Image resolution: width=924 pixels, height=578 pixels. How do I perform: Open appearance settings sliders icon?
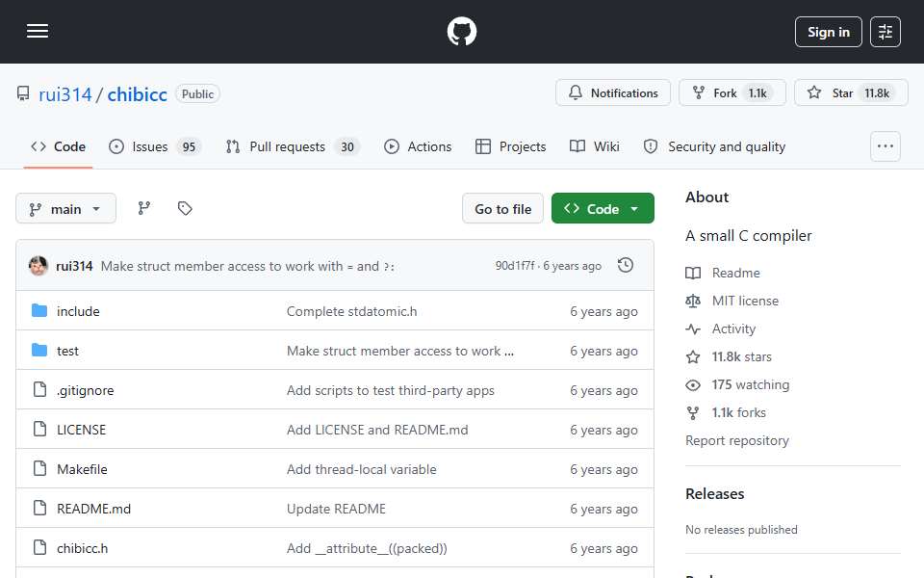pos(885,32)
